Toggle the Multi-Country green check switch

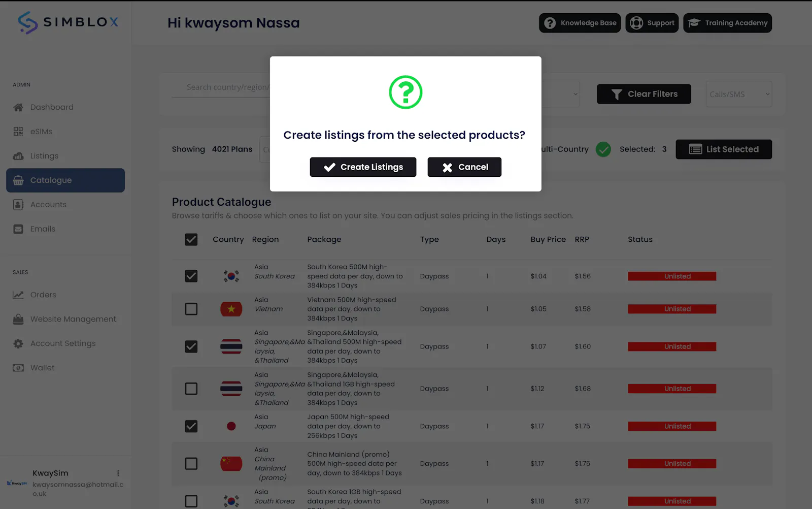click(x=603, y=149)
